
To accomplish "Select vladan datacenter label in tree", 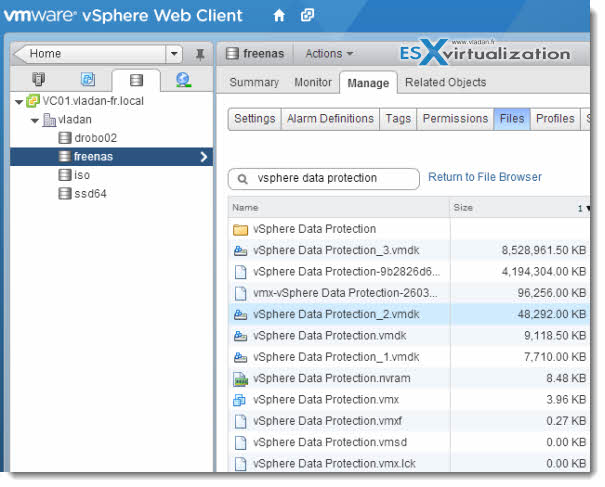I will 75,120.
